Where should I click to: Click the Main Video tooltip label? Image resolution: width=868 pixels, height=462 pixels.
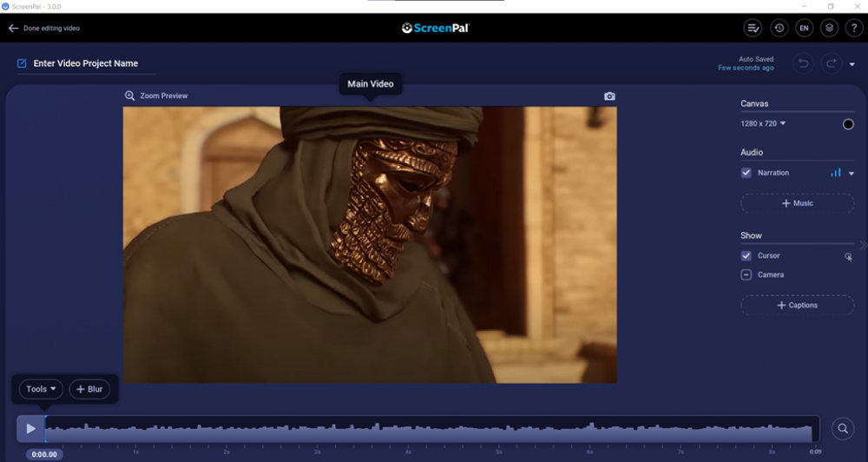(x=371, y=84)
